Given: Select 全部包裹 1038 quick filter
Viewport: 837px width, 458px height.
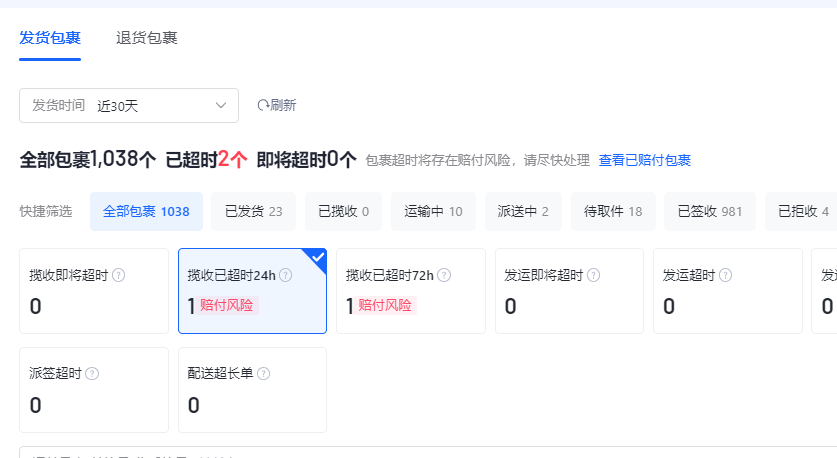Looking at the screenshot, I should click(146, 211).
